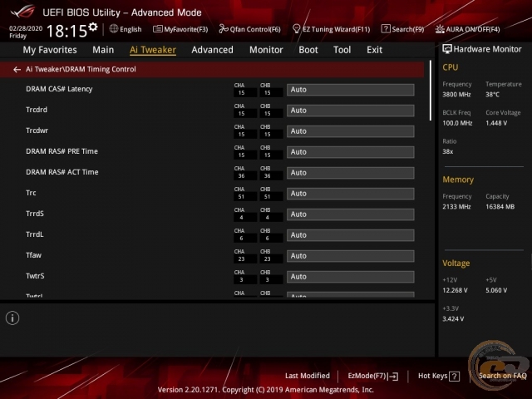Click the BCLK Freq value 100.0 MHz

click(x=457, y=123)
